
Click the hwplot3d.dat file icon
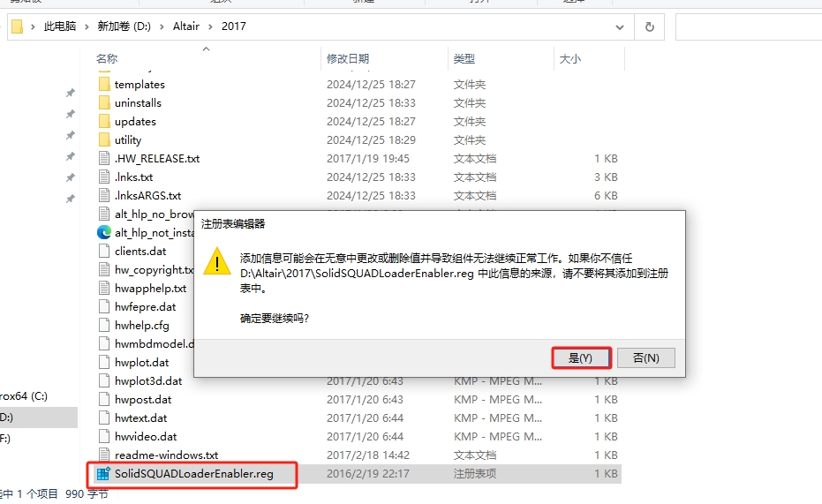pos(104,381)
